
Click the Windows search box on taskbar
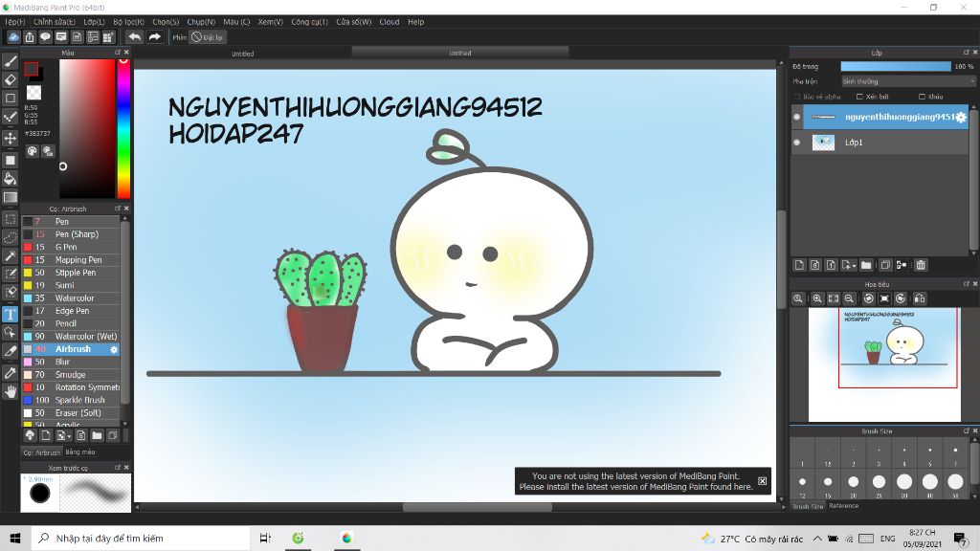[141, 539]
